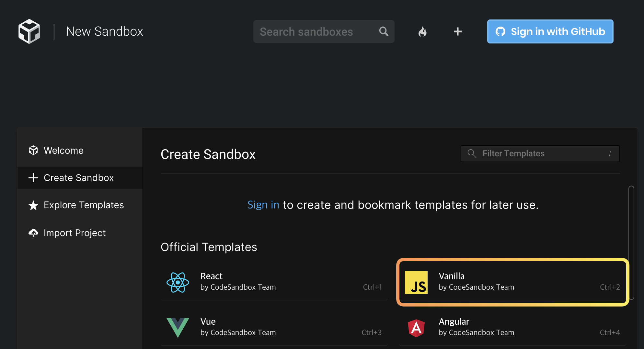Click the plus icon in header
Image resolution: width=644 pixels, height=349 pixels.
457,31
